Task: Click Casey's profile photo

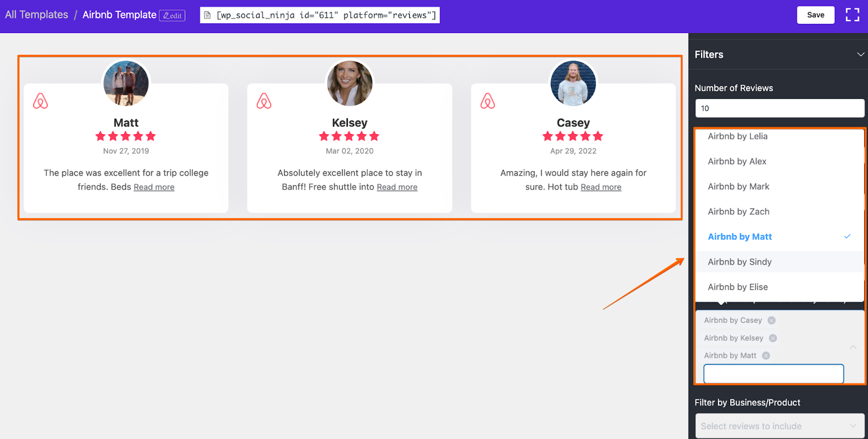Action: click(x=573, y=83)
